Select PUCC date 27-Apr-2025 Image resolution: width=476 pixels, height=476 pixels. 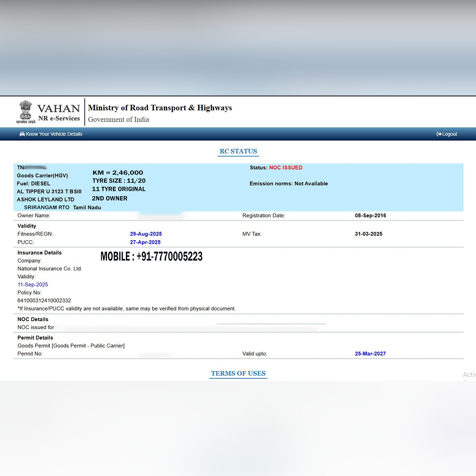[145, 242]
